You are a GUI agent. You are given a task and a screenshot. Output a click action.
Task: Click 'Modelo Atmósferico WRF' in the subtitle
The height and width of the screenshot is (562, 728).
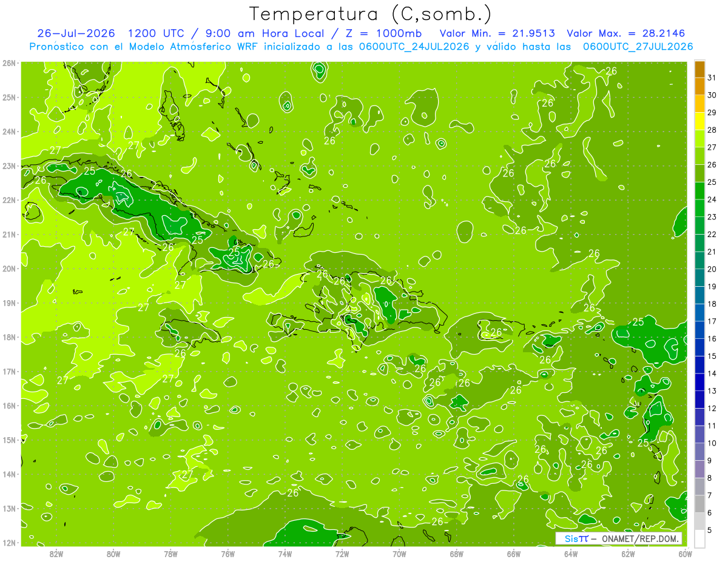pos(192,47)
